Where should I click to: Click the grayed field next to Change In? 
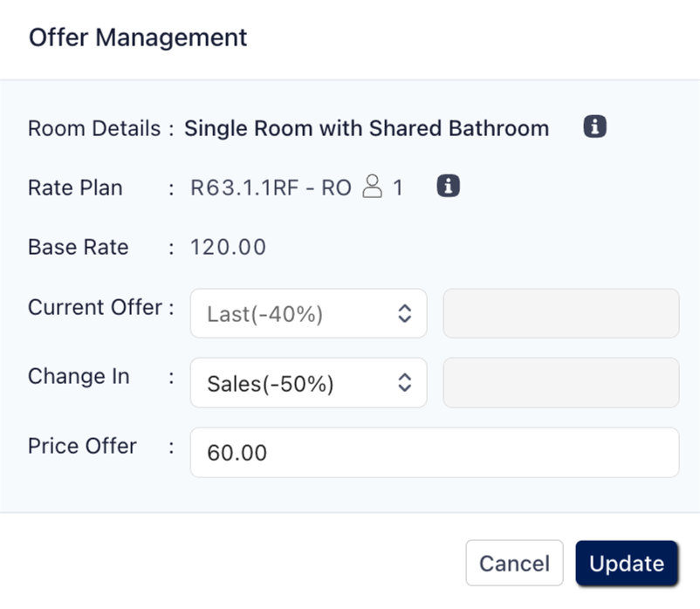pyautogui.click(x=560, y=383)
